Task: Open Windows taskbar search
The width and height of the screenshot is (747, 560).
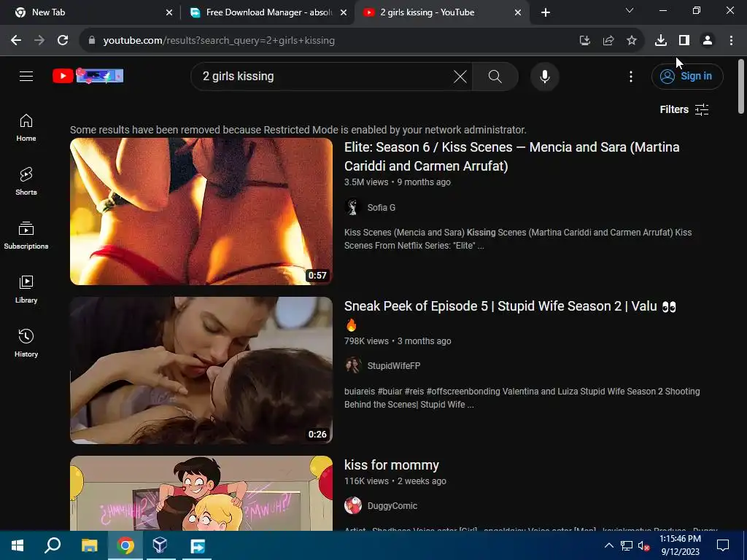Action: click(x=53, y=545)
